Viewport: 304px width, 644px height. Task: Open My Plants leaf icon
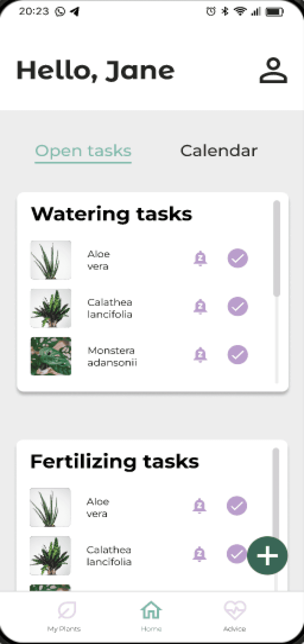tap(67, 610)
